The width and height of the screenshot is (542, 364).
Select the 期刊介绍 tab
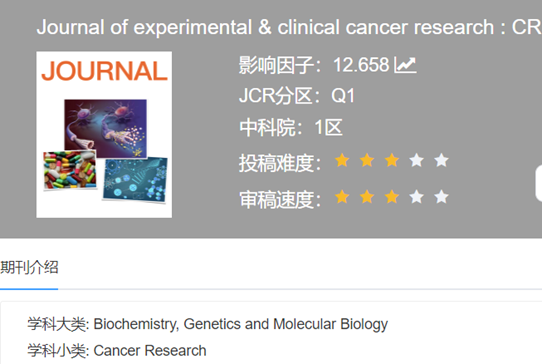pos(29,268)
